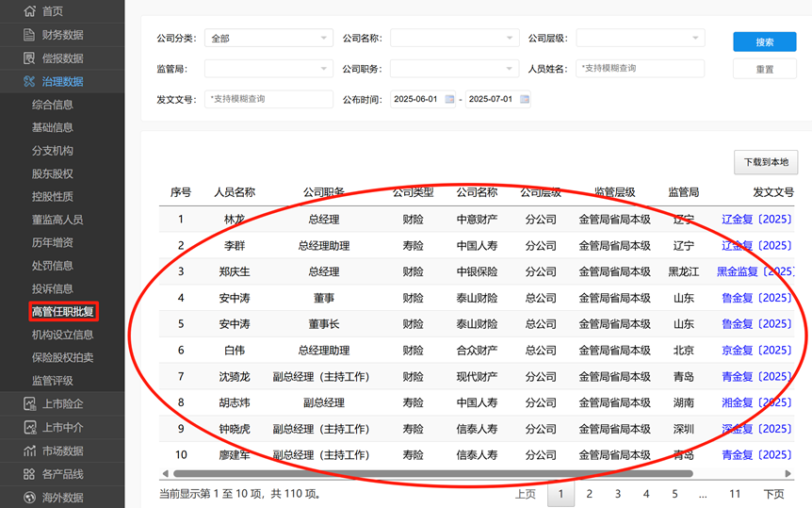812x508 pixels.
Task: Open the 公司层级 dropdown
Action: coord(640,39)
